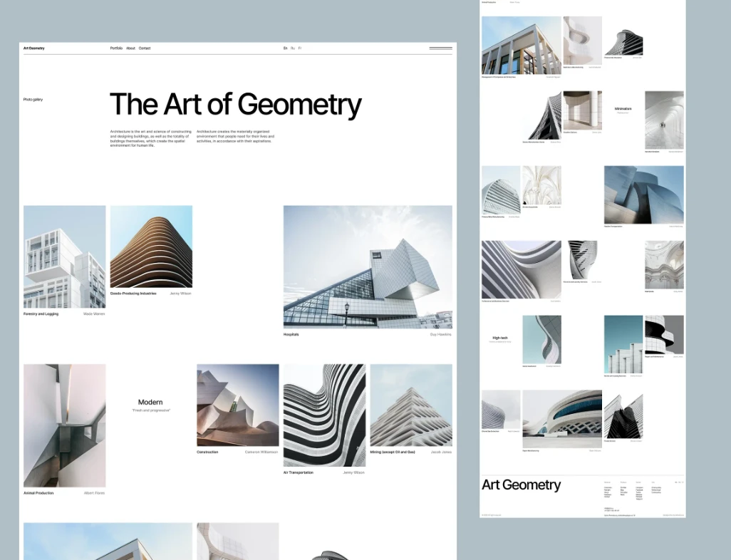This screenshot has height=560, width=731.
Task: Click the first intro paragraph about architecture science
Action: (150, 138)
